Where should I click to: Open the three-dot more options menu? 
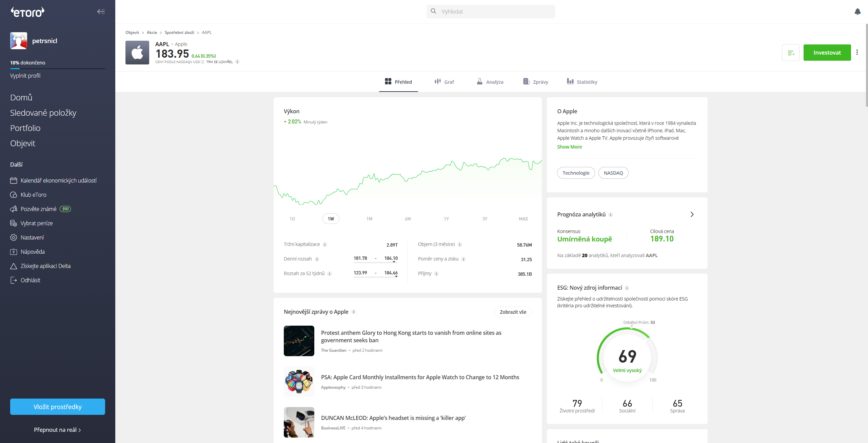click(857, 52)
